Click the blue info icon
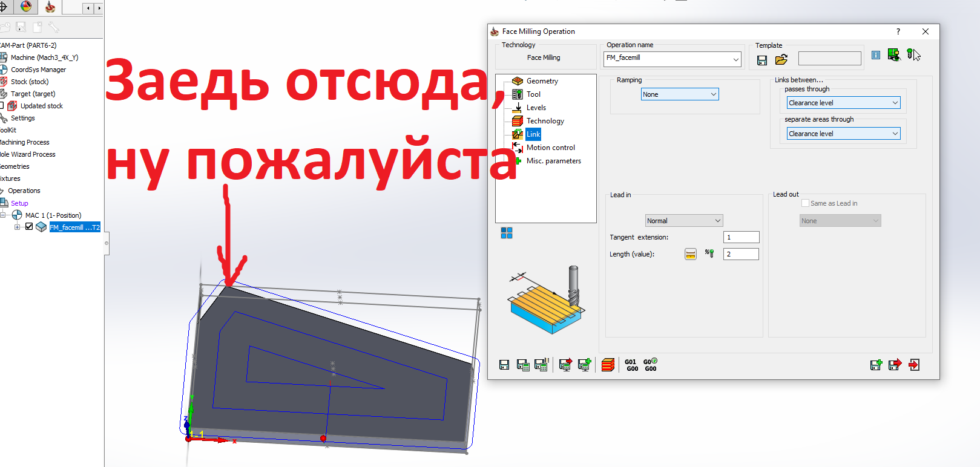The image size is (980, 467). pos(875,55)
